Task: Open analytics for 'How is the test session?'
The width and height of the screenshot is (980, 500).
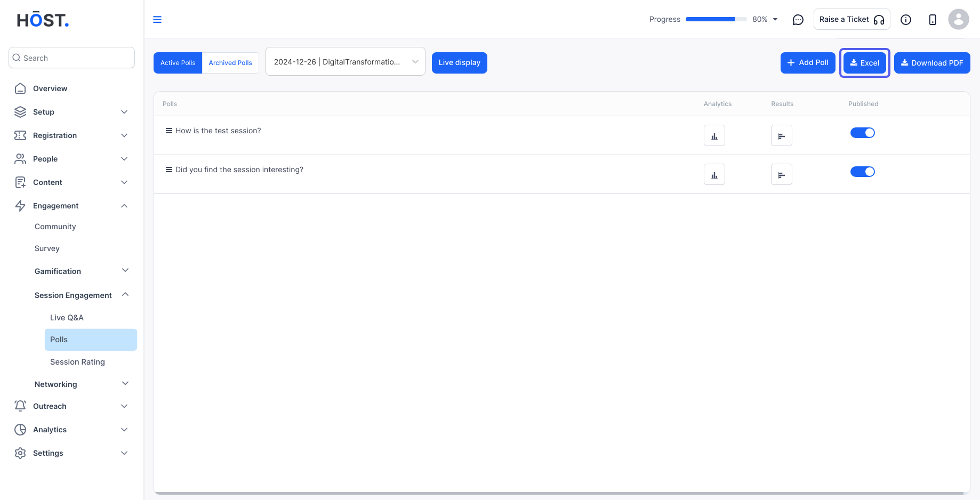Action: pyautogui.click(x=714, y=135)
